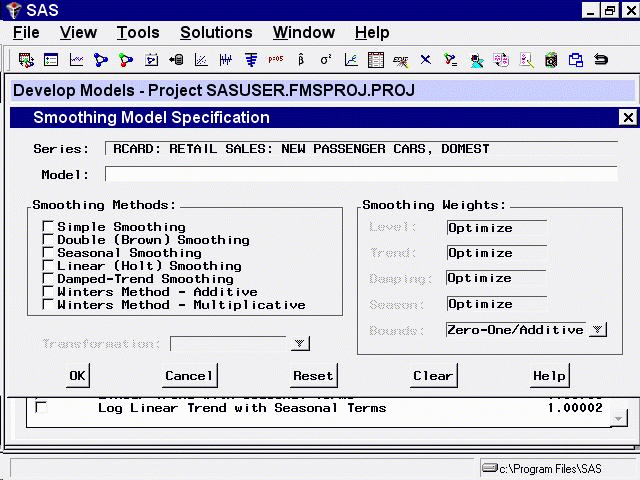Click the Zero-One/Additive bounds combo box

click(517, 329)
